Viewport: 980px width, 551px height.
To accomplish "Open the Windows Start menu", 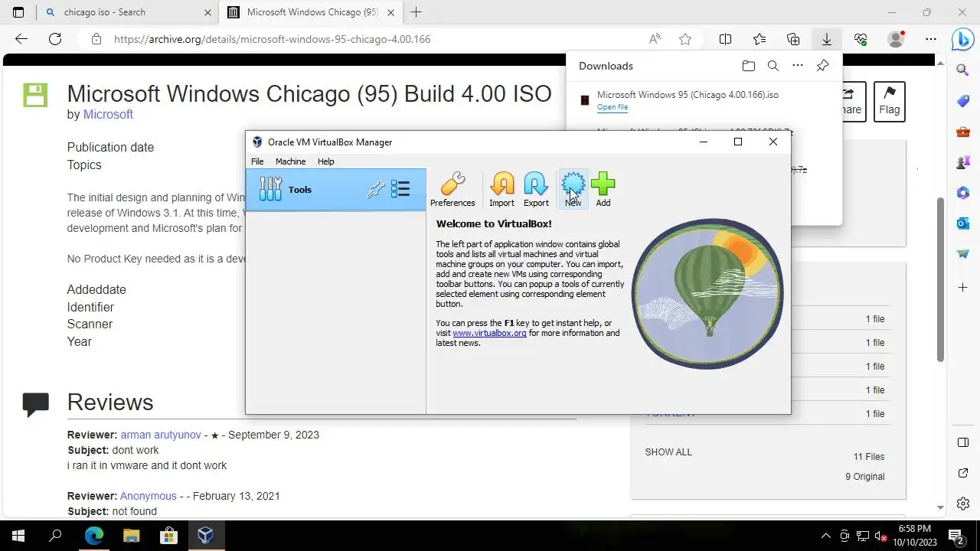I will point(18,536).
